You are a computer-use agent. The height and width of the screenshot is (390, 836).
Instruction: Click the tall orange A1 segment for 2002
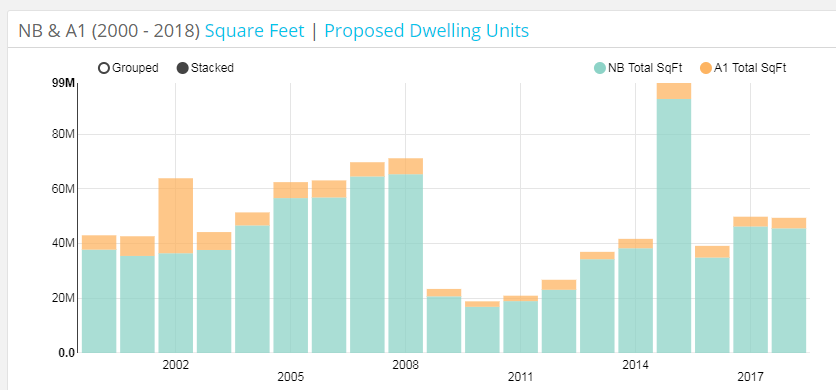175,216
